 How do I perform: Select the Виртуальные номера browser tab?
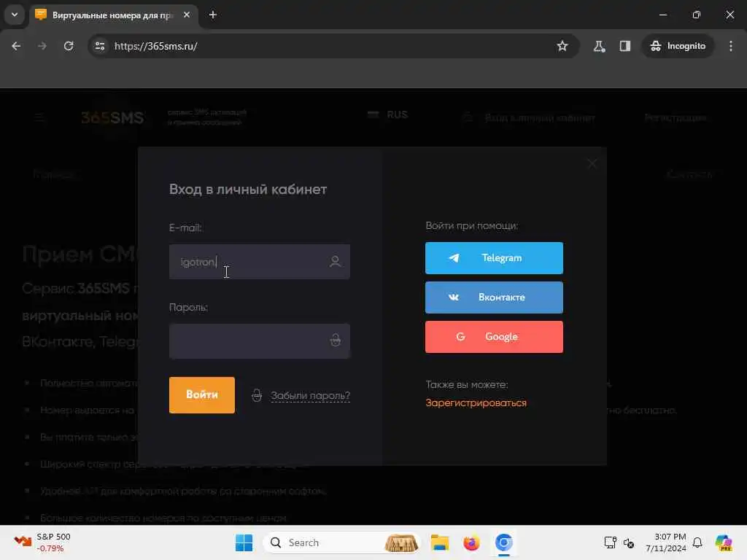(113, 15)
